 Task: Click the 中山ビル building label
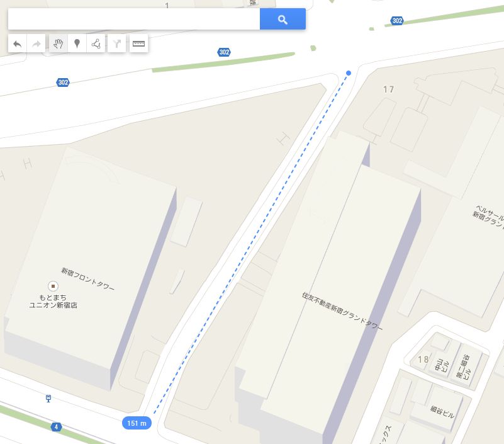point(442,365)
